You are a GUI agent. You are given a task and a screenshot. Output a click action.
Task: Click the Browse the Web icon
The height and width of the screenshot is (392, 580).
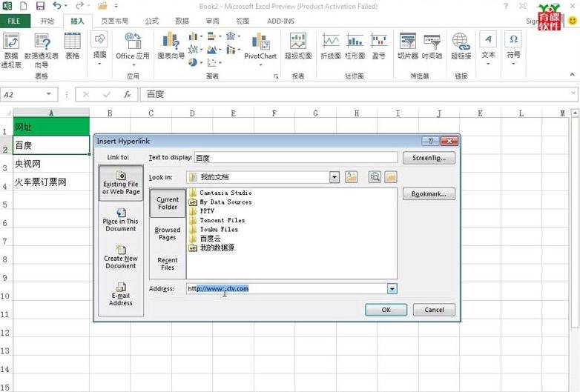point(375,177)
